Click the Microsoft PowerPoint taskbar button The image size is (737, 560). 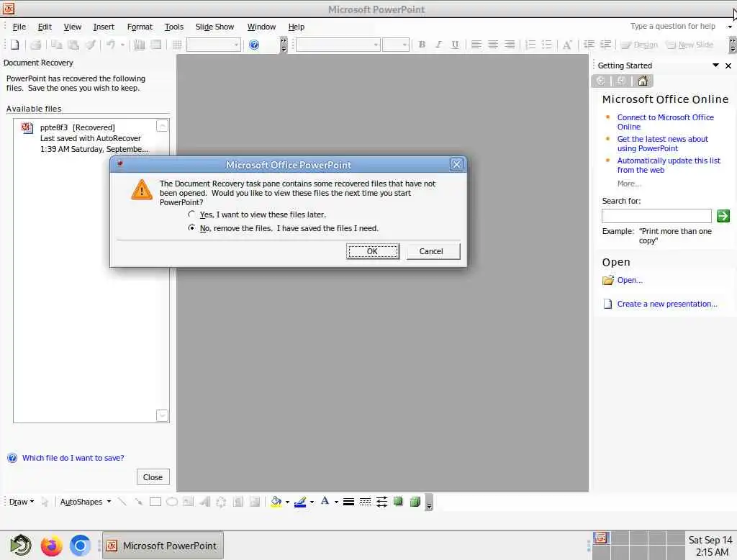(163, 546)
